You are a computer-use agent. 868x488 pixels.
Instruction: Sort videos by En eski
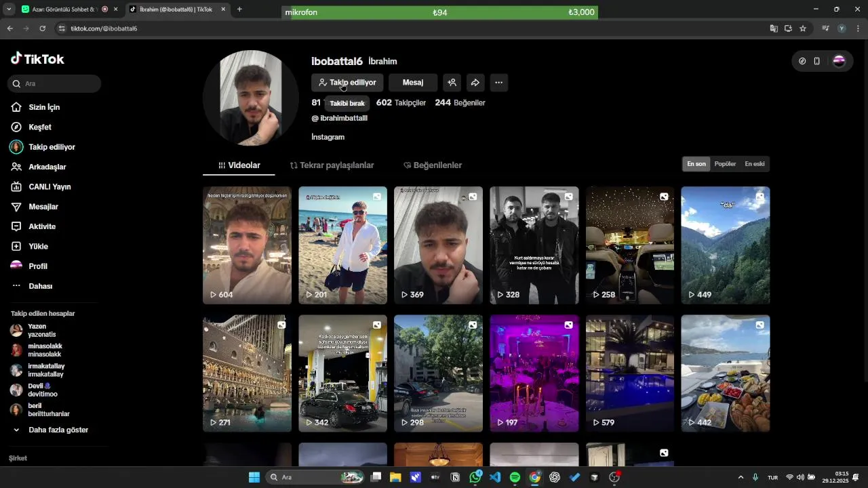(x=755, y=164)
